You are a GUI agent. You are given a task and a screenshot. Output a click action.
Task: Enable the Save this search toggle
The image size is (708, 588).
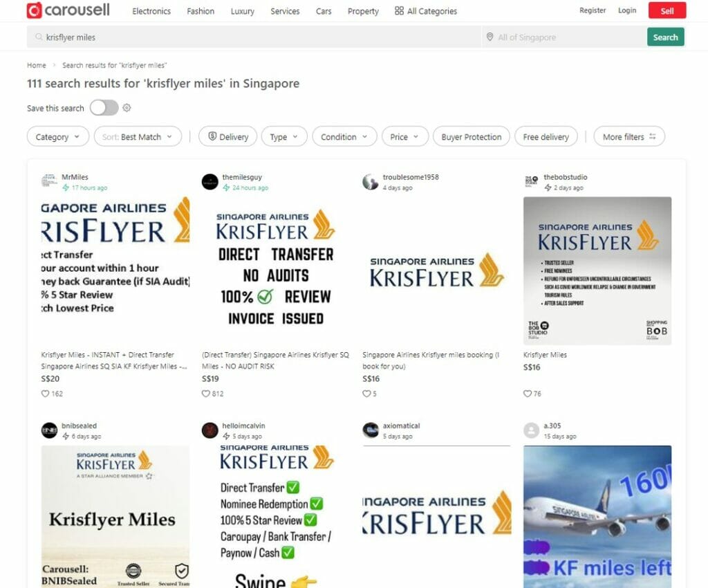click(104, 108)
